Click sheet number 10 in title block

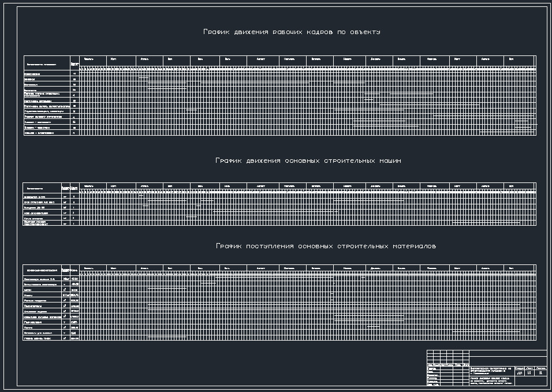529,374
